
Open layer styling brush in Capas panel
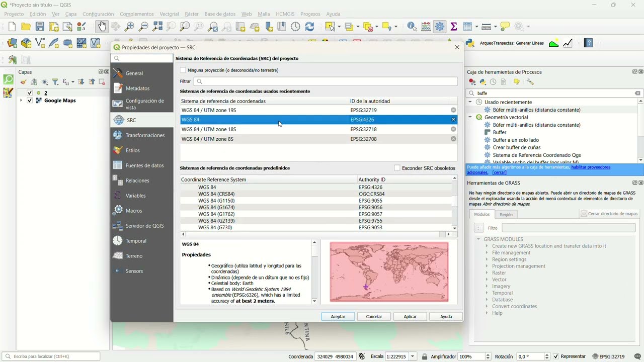23,82
